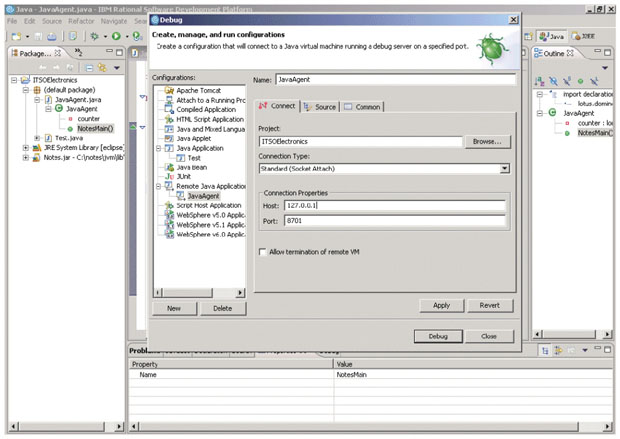Collapse Remote Java Application node
This screenshot has width=620, height=439.
point(159,186)
